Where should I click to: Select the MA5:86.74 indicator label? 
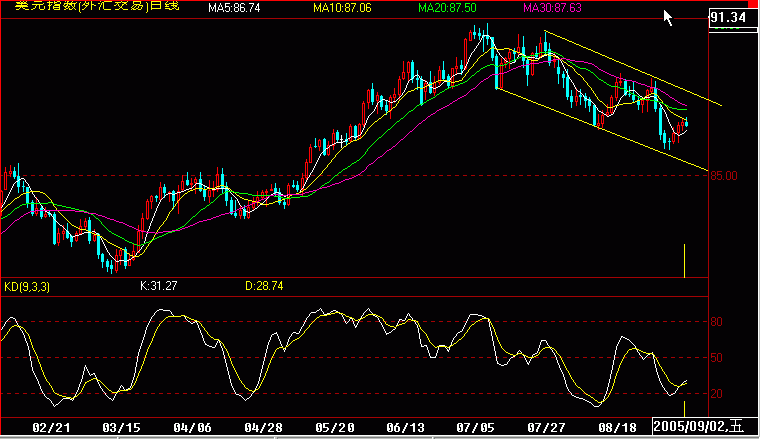(234, 8)
